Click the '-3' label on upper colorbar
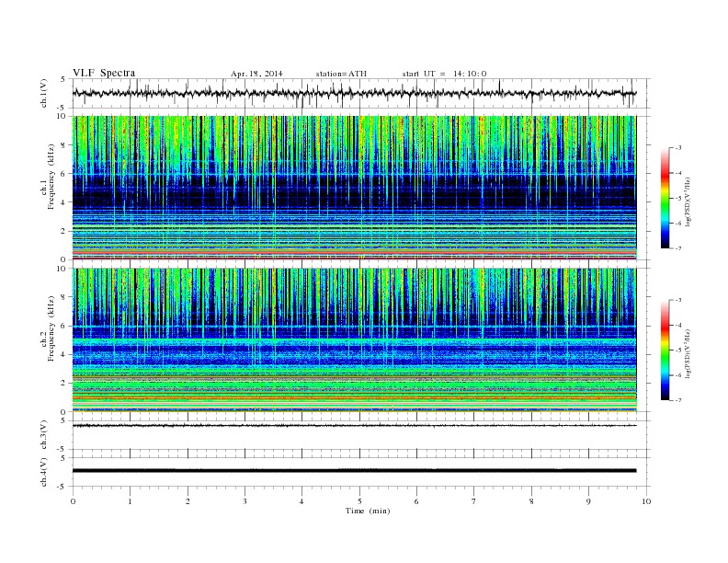 click(x=678, y=148)
